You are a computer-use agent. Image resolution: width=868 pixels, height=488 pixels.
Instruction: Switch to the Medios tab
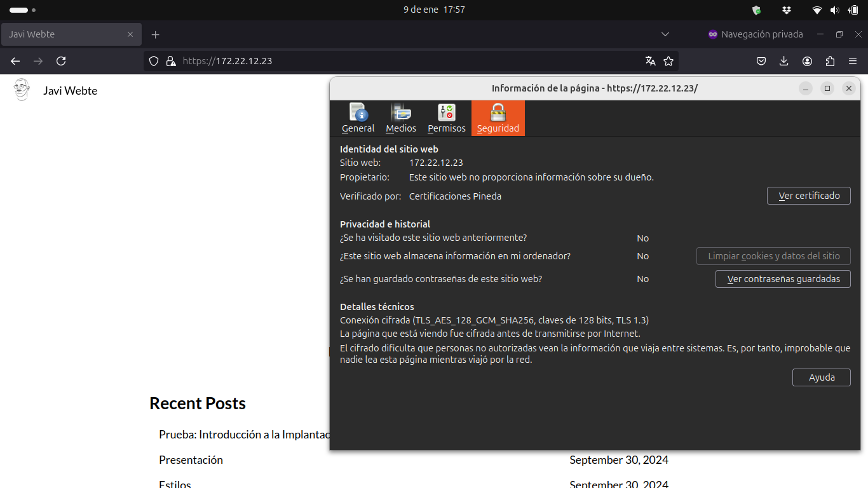coord(401,118)
